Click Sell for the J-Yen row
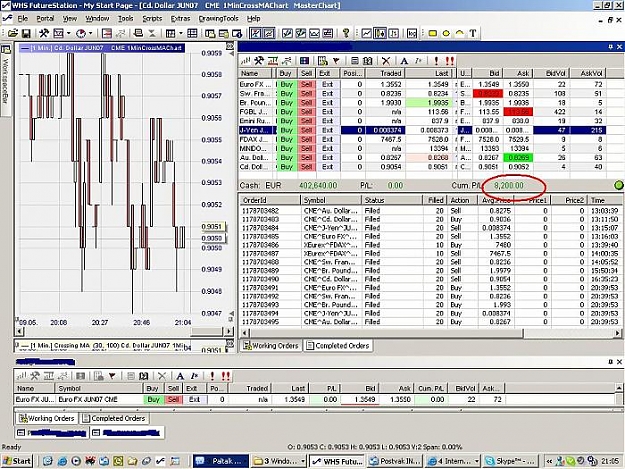Viewport: 625px width, 469px height. pos(306,130)
